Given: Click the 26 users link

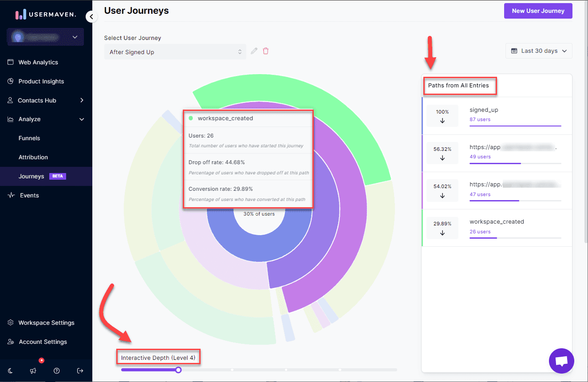Looking at the screenshot, I should pyautogui.click(x=480, y=232).
